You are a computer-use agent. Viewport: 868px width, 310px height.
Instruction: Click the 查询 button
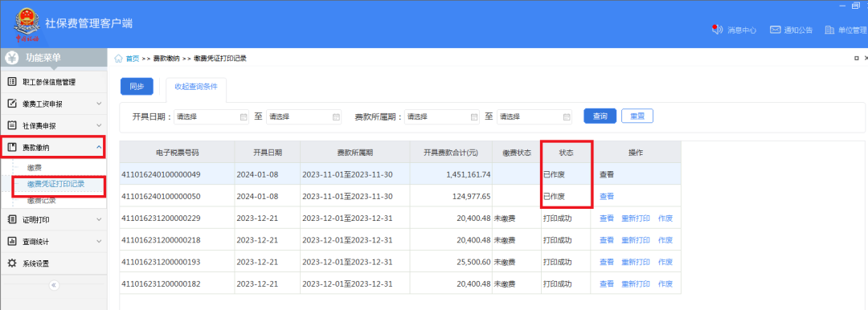click(600, 116)
